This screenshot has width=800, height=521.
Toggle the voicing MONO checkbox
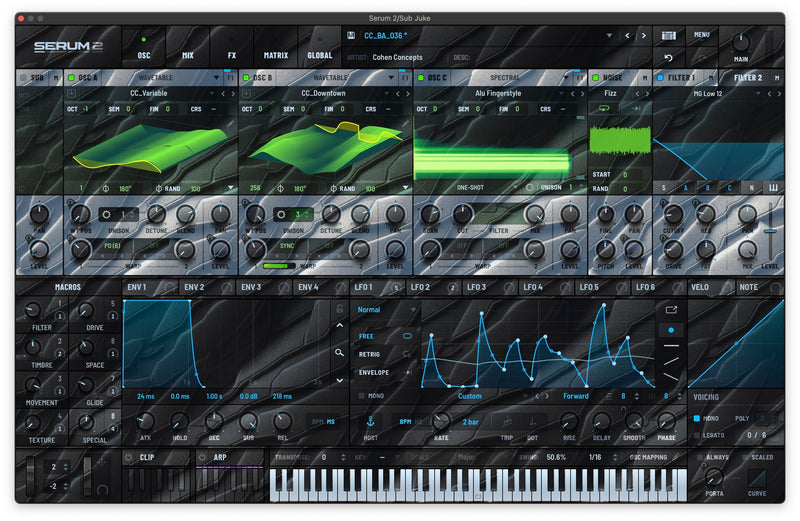(x=696, y=418)
